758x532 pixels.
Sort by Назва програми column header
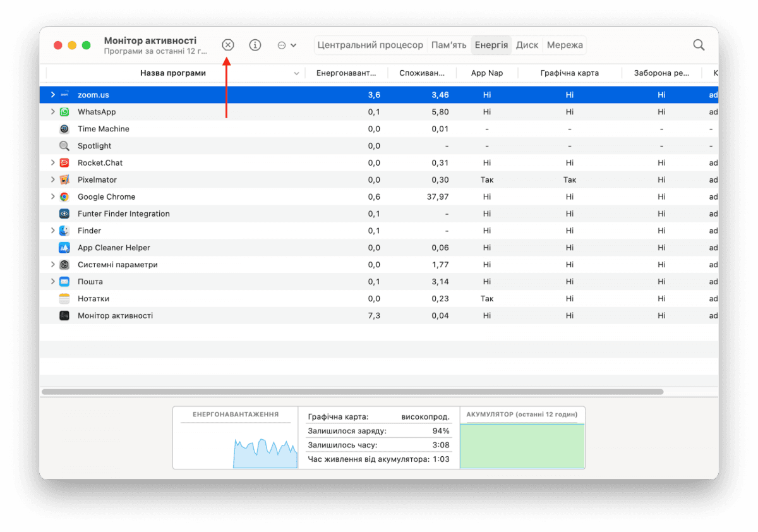[173, 73]
